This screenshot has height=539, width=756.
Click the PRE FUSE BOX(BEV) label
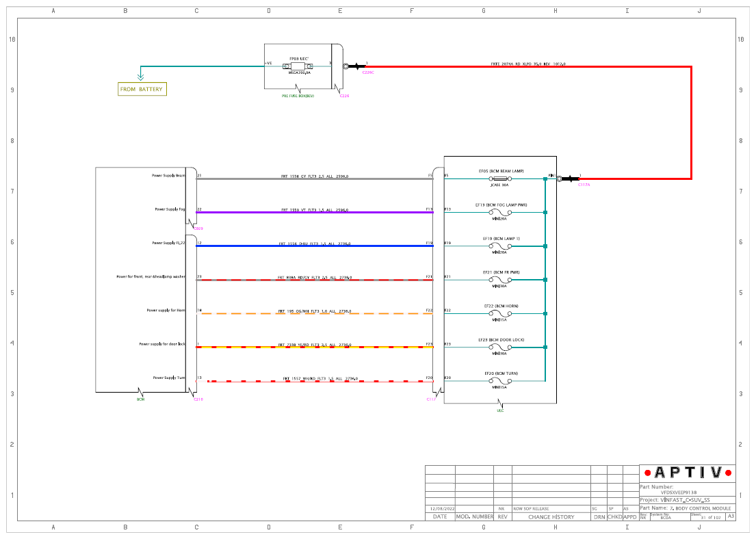[298, 96]
